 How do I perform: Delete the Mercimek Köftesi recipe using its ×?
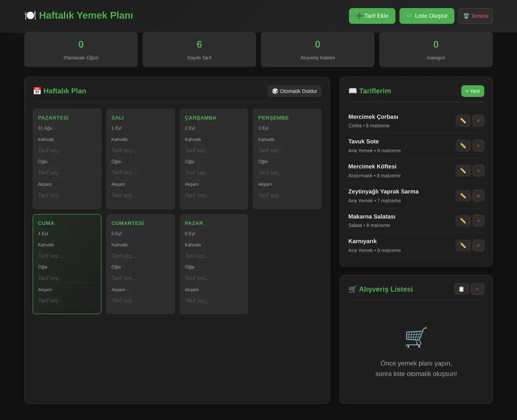pyautogui.click(x=478, y=171)
